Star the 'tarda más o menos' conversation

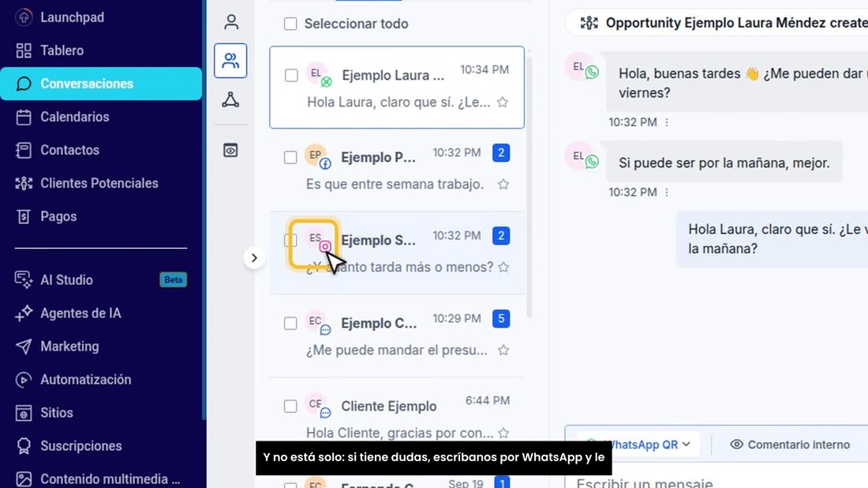tap(503, 267)
